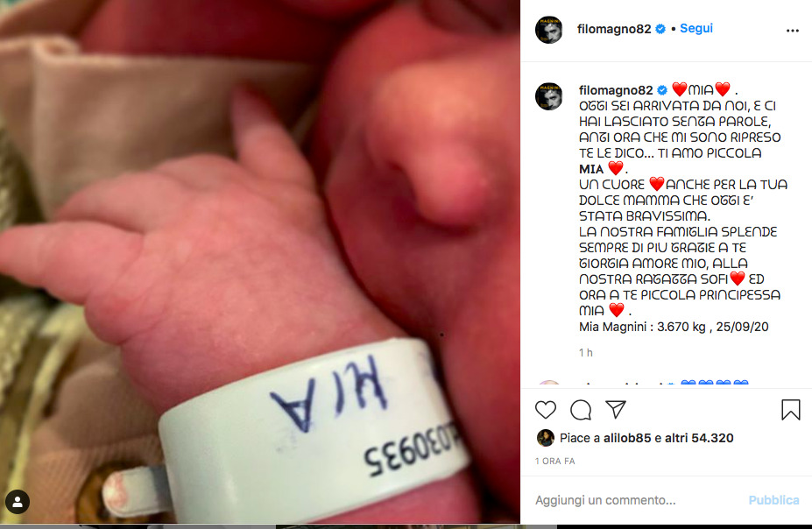Click the Segui follow button
This screenshot has width=812, height=529.
coord(696,29)
